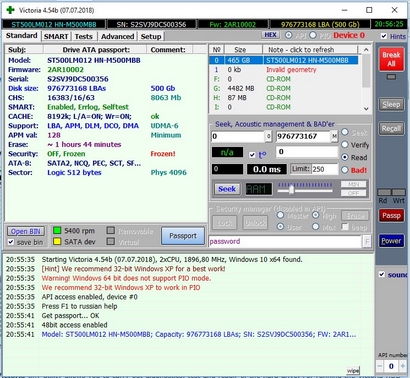Click the red Break All button

pos(391,59)
